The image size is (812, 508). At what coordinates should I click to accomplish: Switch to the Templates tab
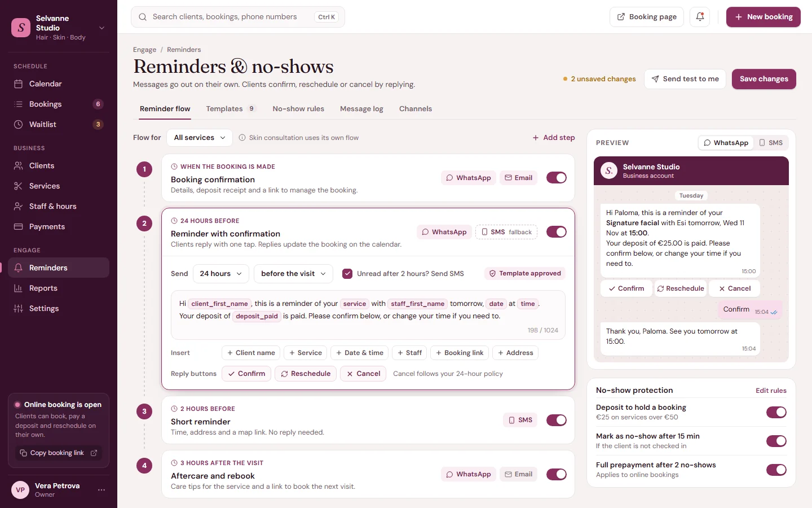coord(231,109)
